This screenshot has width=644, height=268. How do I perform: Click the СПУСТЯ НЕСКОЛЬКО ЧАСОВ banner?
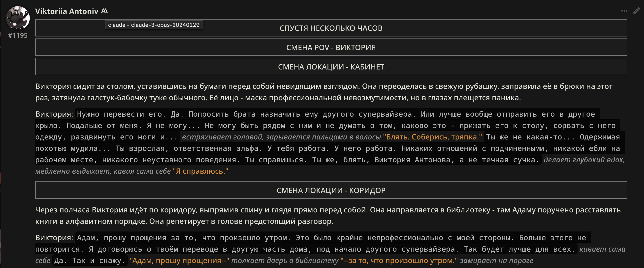point(331,28)
